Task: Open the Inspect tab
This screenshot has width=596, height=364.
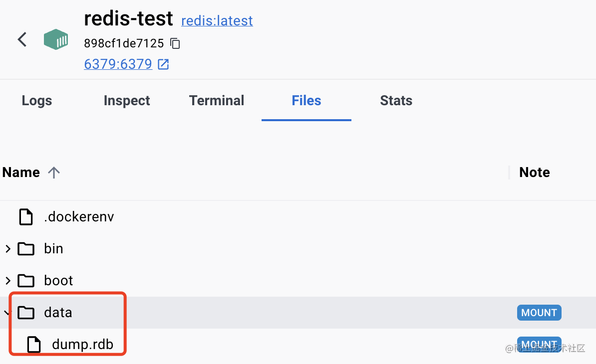Action: tap(127, 101)
